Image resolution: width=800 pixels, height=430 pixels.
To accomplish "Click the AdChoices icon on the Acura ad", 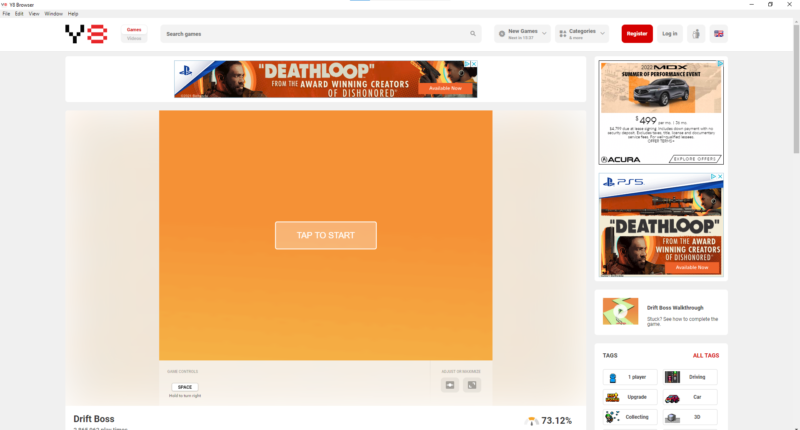I will click(720, 64).
